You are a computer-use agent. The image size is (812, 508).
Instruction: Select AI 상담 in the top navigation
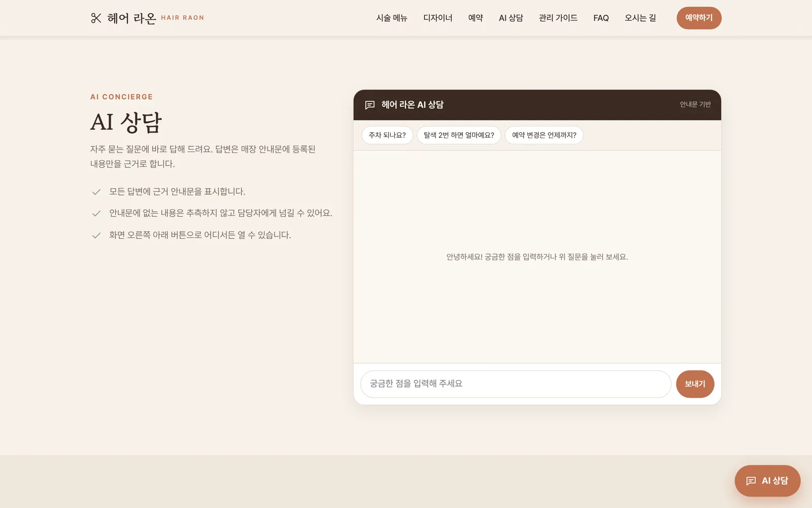511,18
